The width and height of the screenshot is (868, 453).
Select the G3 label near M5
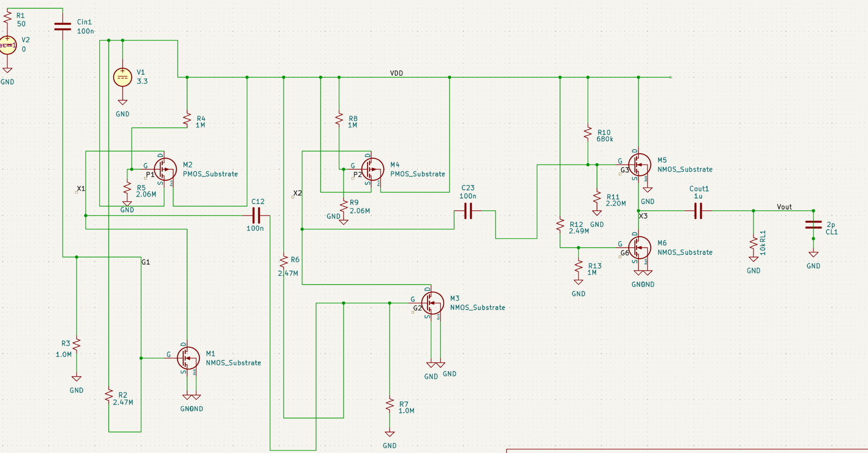click(625, 170)
